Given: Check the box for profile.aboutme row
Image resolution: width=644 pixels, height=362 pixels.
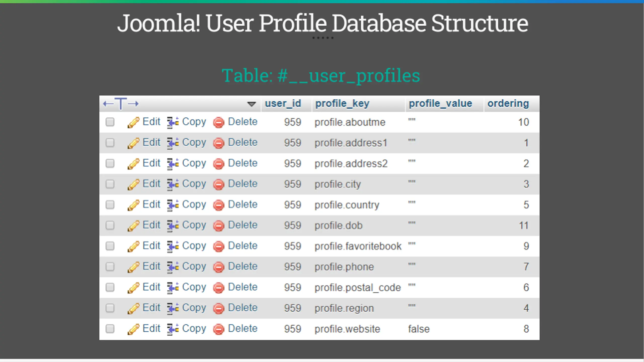Looking at the screenshot, I should tap(110, 122).
